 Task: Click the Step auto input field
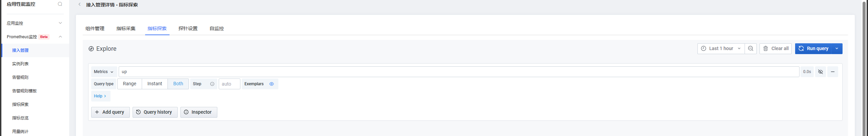point(230,84)
